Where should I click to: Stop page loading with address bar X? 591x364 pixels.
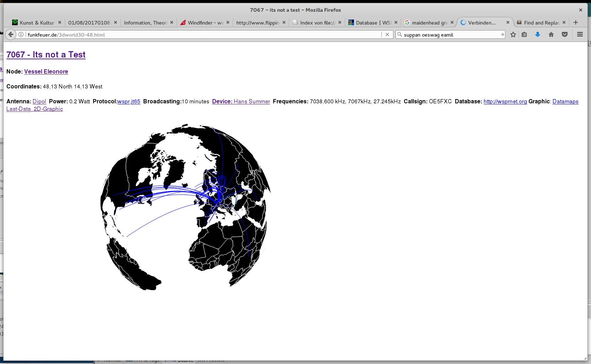coord(387,34)
